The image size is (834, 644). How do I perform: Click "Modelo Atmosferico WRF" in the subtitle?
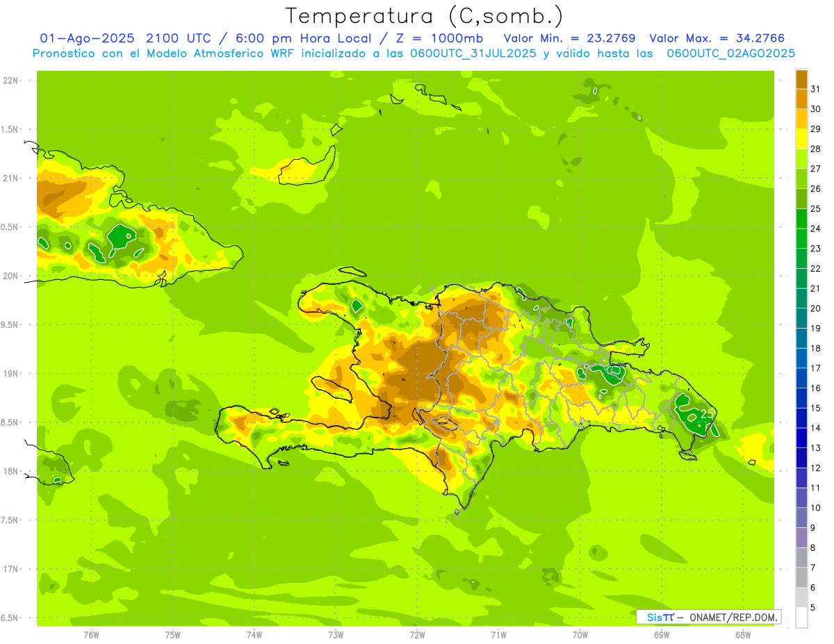(x=232, y=53)
